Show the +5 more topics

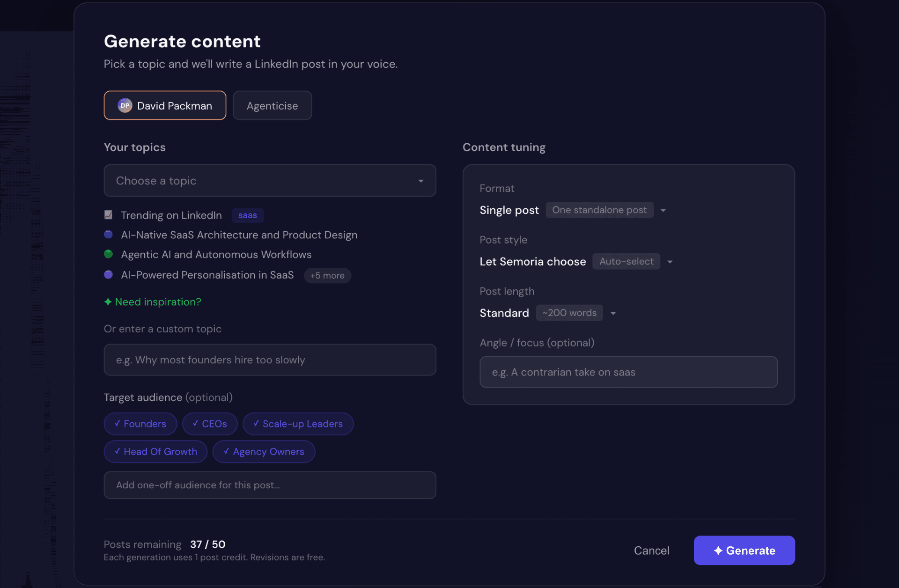click(x=327, y=275)
